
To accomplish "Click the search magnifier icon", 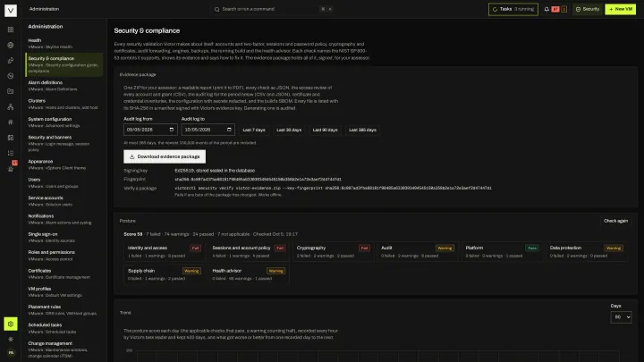I will click(216, 9).
